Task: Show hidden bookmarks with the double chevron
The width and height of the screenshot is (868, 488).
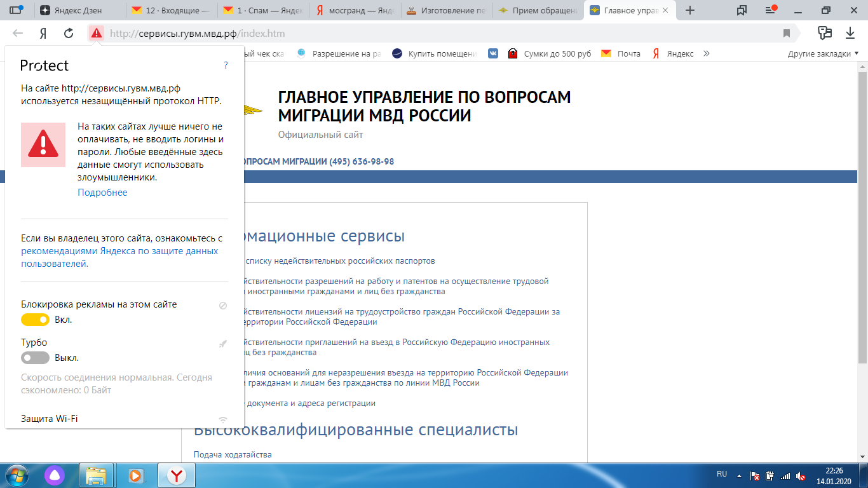Action: (705, 54)
